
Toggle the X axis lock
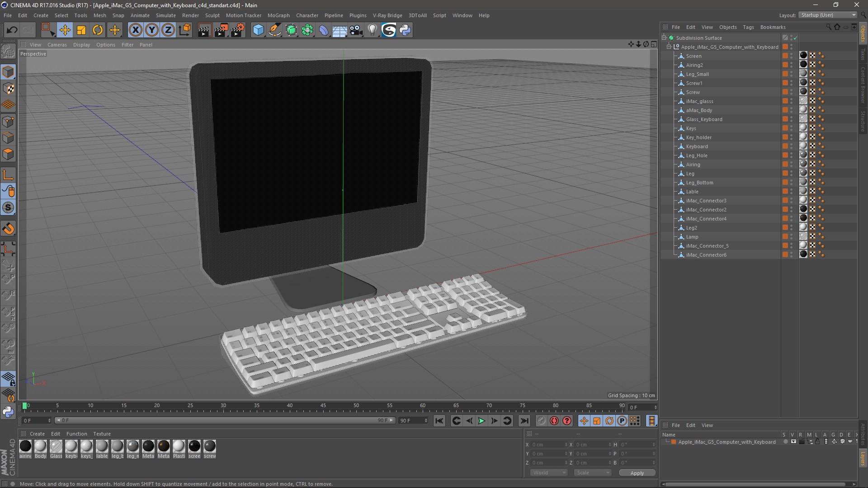coord(135,30)
